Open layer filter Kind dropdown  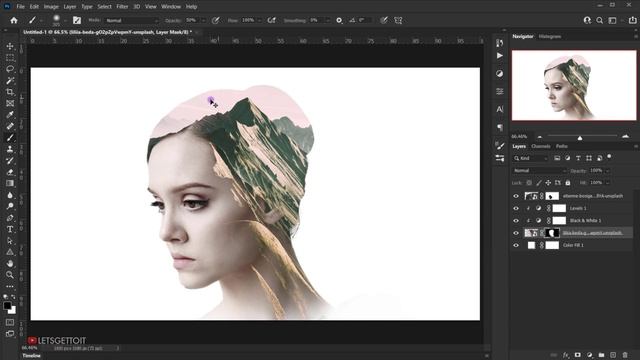click(531, 158)
